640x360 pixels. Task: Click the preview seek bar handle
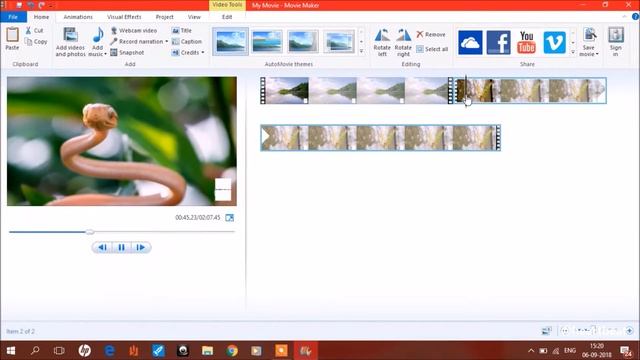tap(90, 232)
